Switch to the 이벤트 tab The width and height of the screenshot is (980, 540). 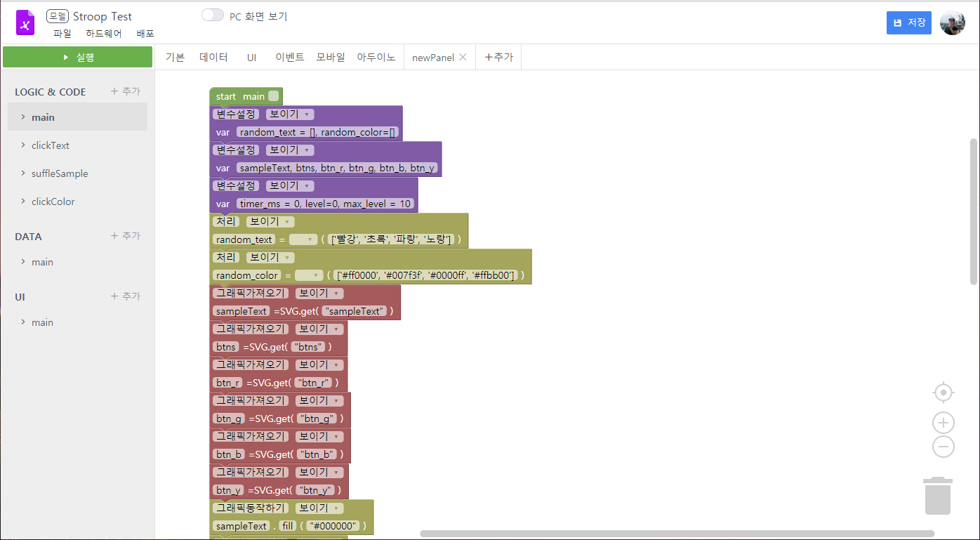[290, 58]
